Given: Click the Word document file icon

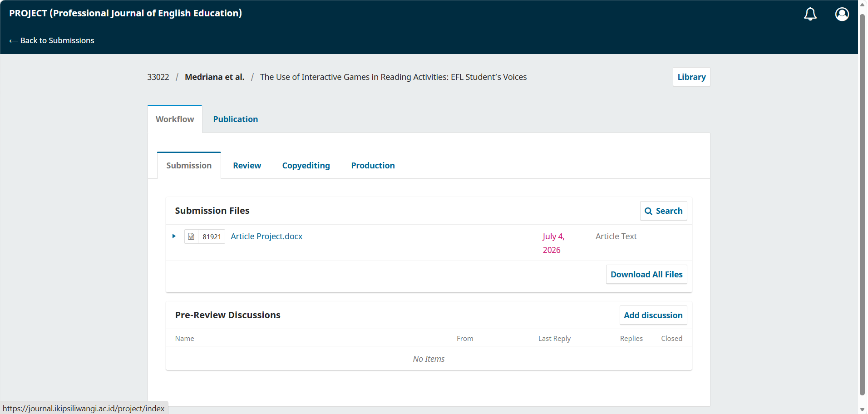Looking at the screenshot, I should pos(191,237).
